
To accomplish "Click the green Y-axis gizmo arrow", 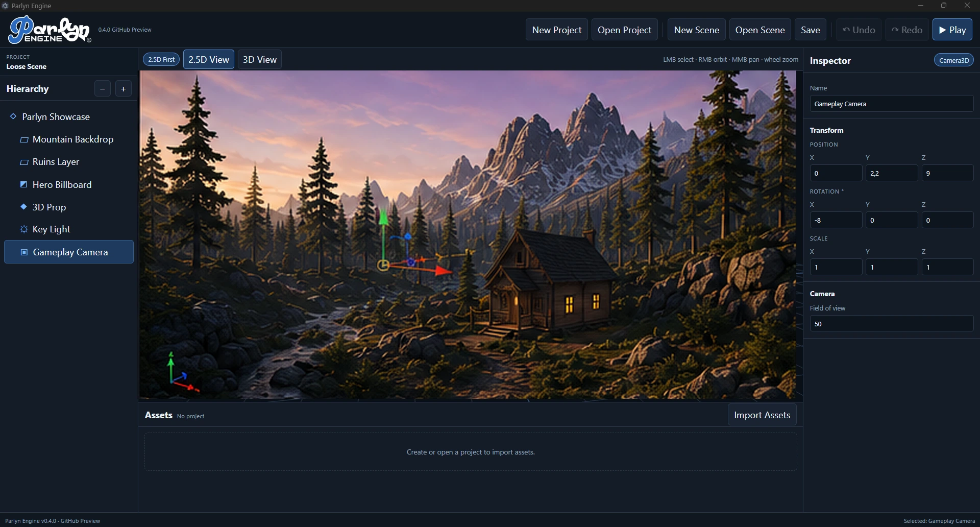I will pos(383,218).
